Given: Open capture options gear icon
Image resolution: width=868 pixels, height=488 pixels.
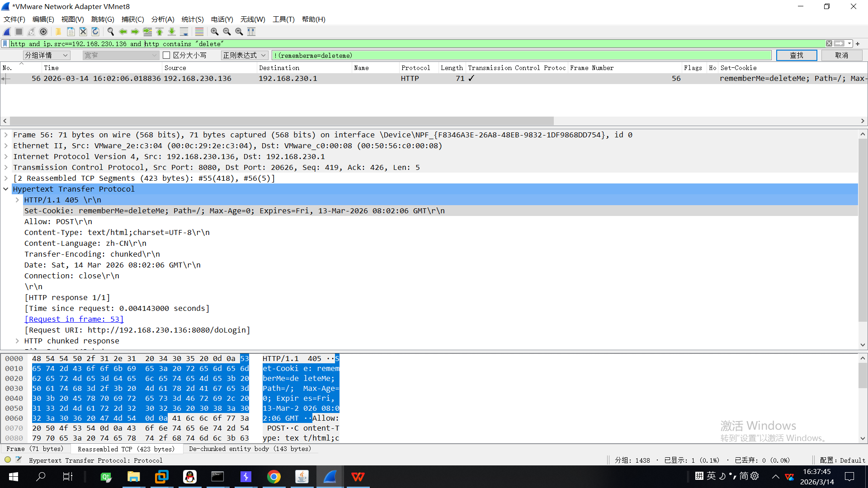Looking at the screenshot, I should tap(43, 32).
